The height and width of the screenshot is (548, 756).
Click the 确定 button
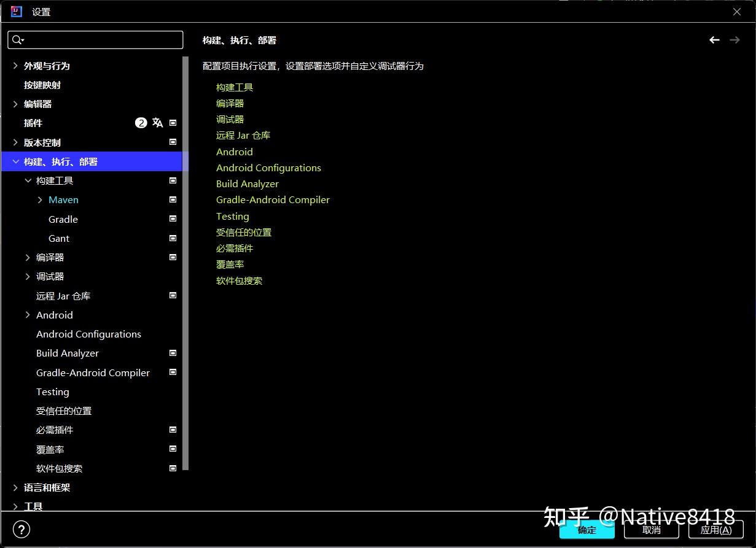[586, 530]
